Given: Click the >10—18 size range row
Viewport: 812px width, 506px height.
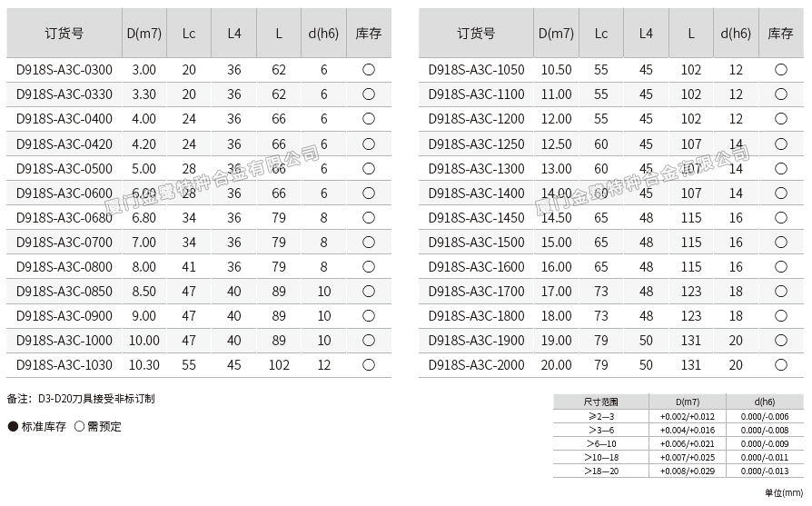Looking at the screenshot, I should tap(600, 458).
